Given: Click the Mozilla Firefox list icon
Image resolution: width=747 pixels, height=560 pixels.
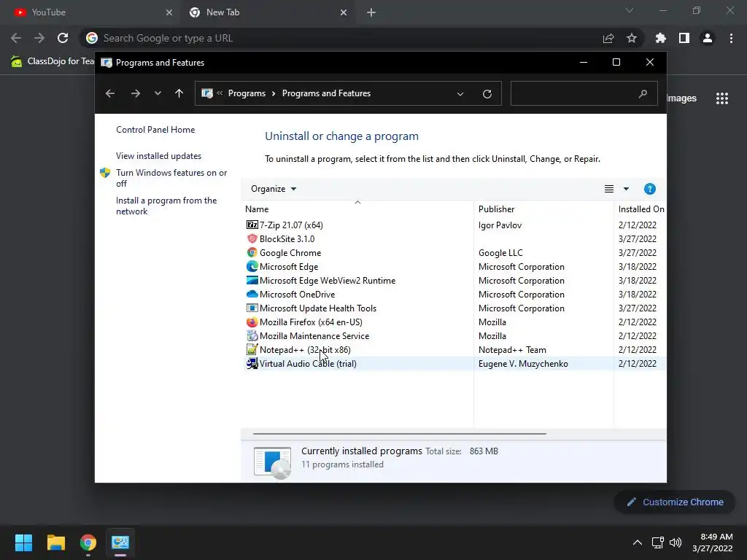Looking at the screenshot, I should [x=252, y=322].
